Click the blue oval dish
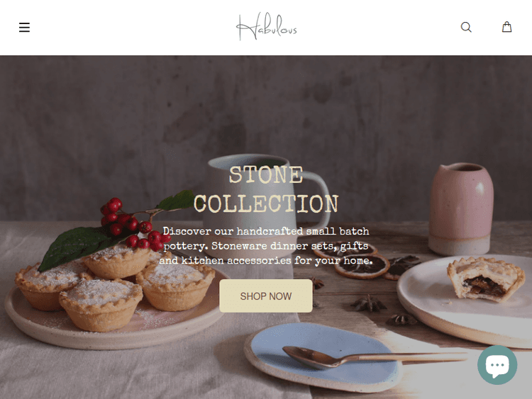 tap(322, 356)
